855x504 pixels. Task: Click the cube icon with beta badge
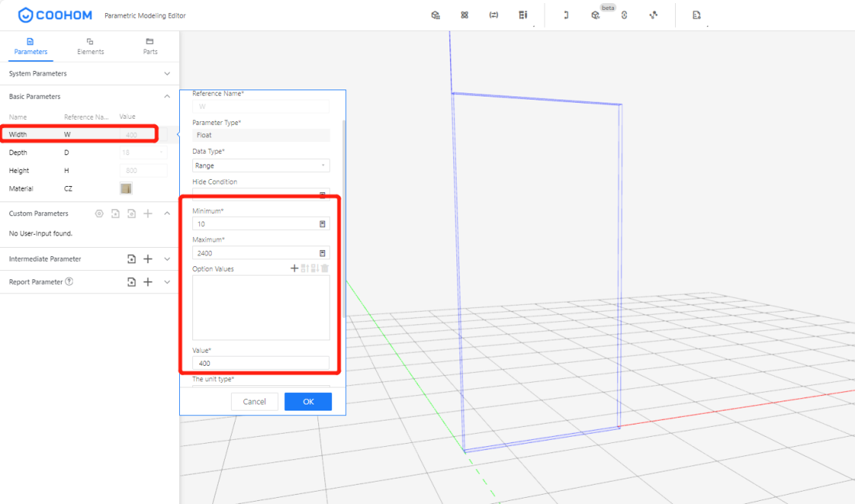pos(595,15)
